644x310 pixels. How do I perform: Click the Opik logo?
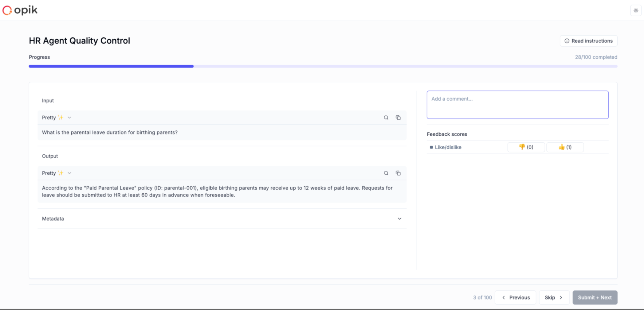[19, 10]
